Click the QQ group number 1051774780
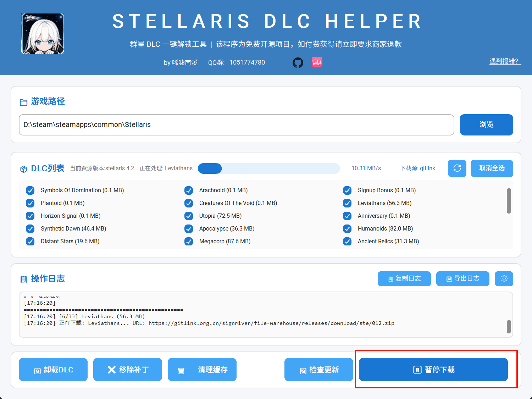 pyautogui.click(x=247, y=63)
